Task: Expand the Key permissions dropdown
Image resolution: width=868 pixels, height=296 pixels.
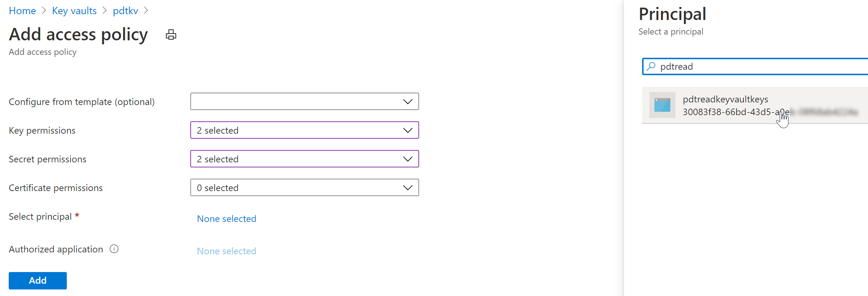Action: pyautogui.click(x=304, y=130)
